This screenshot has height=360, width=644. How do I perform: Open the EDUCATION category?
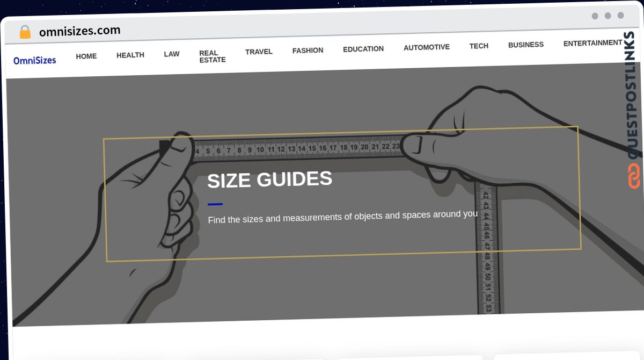click(x=363, y=49)
